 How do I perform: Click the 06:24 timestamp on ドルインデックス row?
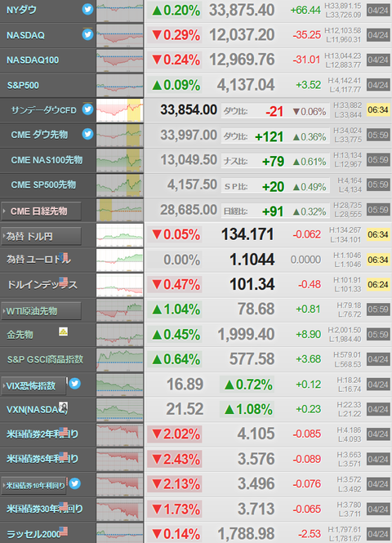[378, 285]
